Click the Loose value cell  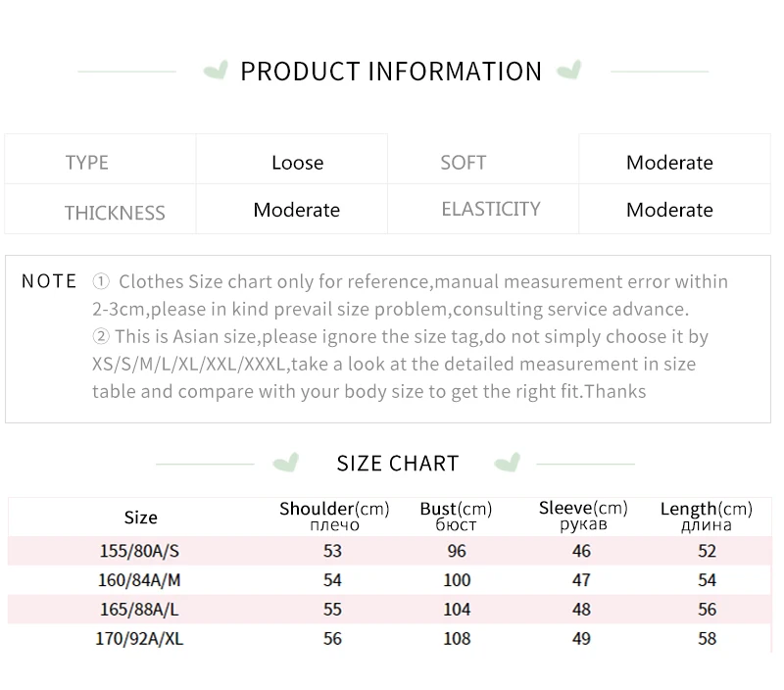[x=297, y=163]
